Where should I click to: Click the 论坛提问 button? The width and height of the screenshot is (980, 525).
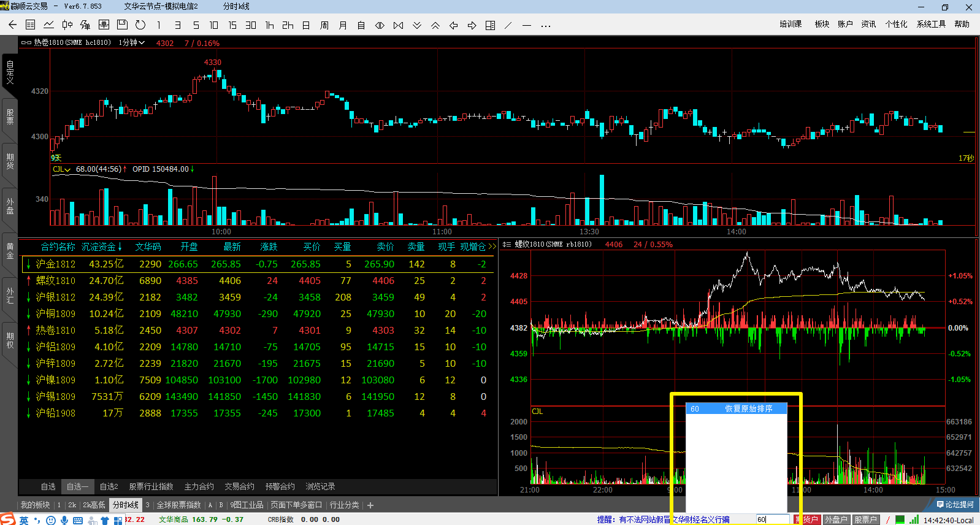pyautogui.click(x=955, y=505)
